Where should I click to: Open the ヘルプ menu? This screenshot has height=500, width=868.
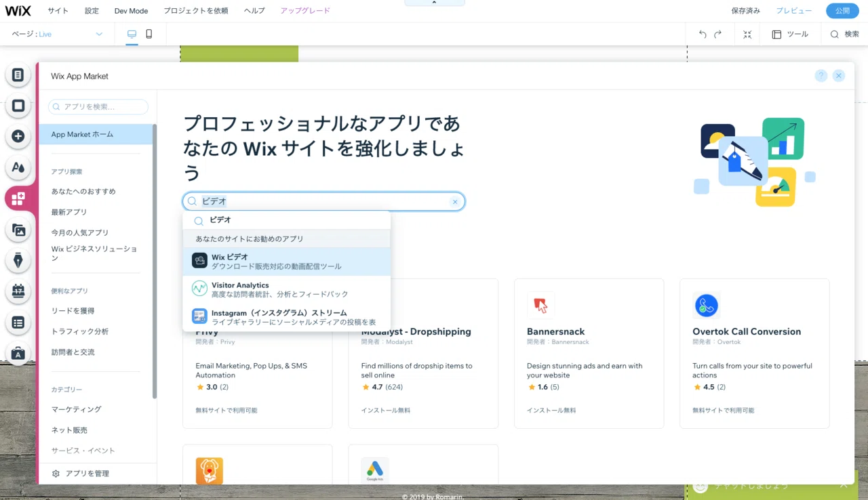pos(254,11)
